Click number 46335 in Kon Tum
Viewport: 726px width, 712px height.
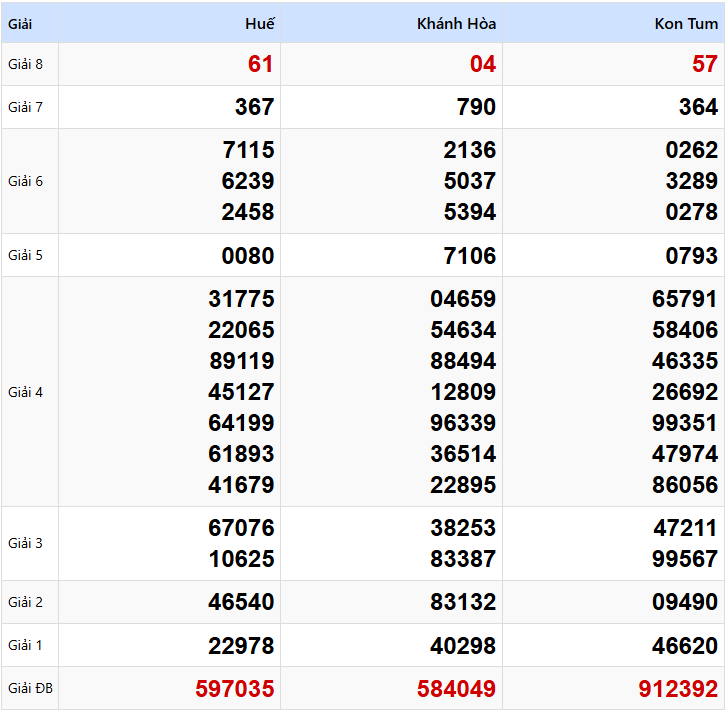click(x=685, y=361)
